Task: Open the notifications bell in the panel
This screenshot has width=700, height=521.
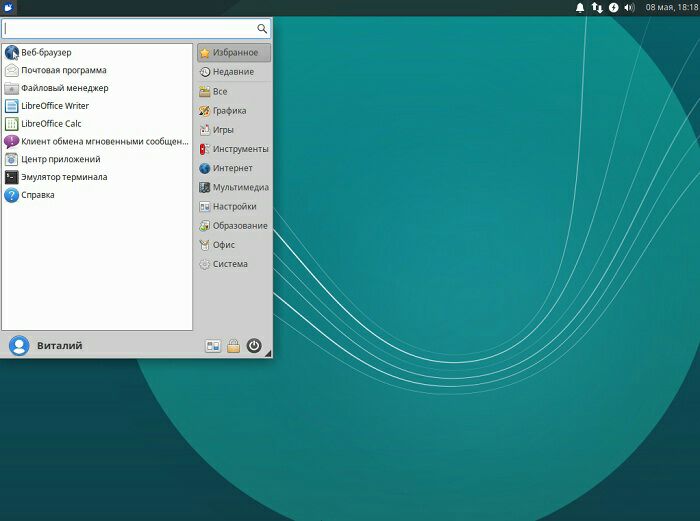Action: (580, 8)
